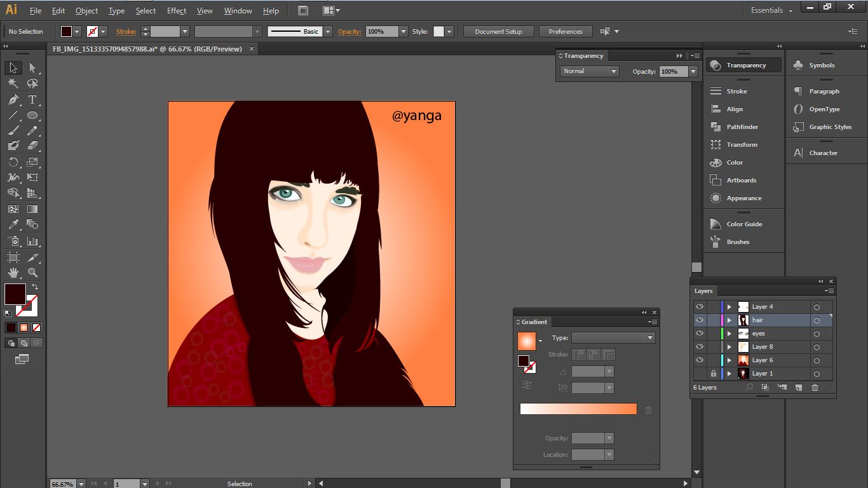The height and width of the screenshot is (488, 868).
Task: Open the Window menu
Action: (238, 11)
